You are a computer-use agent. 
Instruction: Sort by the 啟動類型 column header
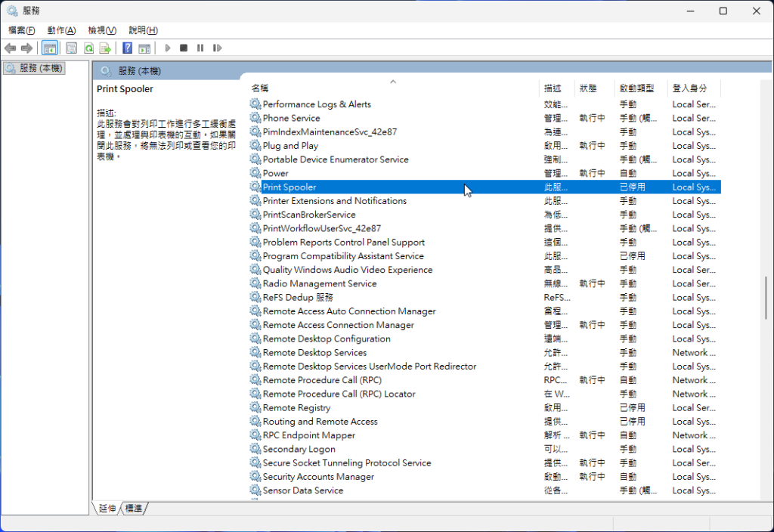coord(636,88)
